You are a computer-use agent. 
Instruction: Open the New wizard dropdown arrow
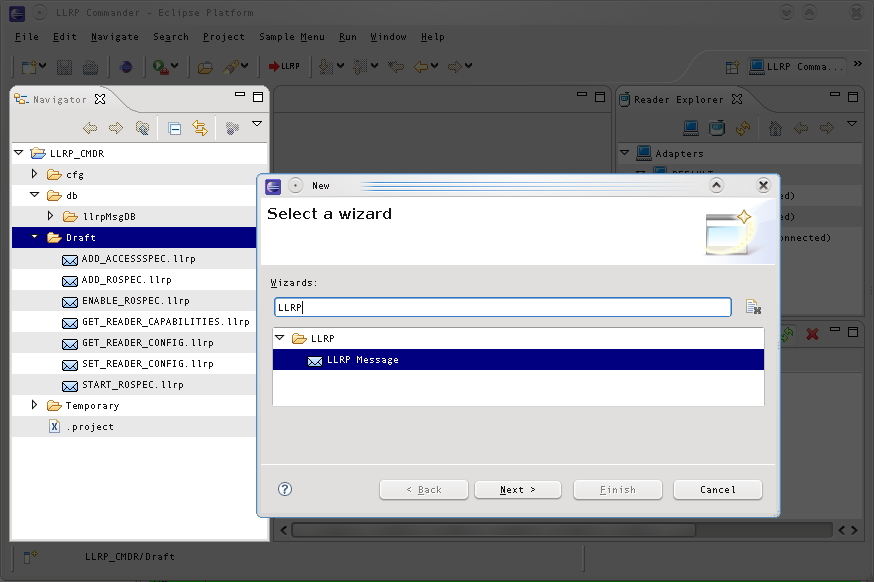pos(43,66)
